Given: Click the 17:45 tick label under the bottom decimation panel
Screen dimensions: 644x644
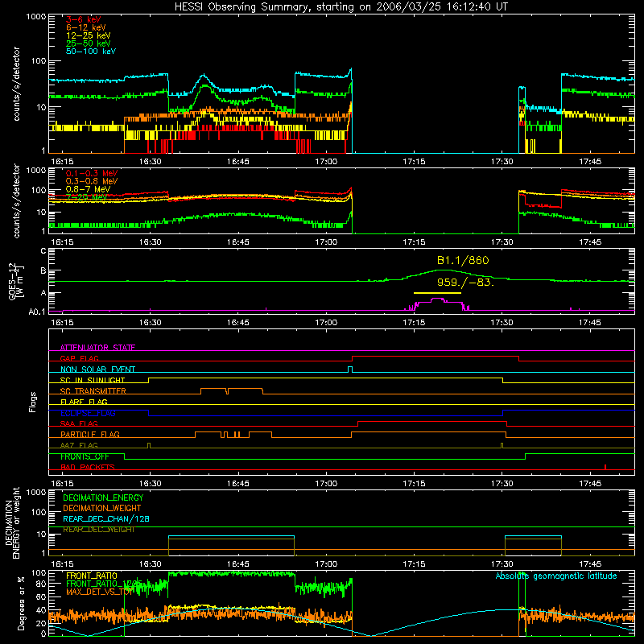Looking at the screenshot, I should [x=590, y=564].
